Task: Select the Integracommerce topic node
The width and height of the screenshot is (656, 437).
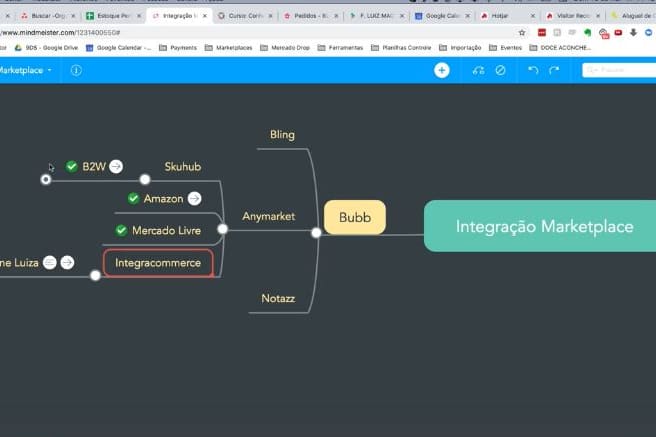Action: pyautogui.click(x=158, y=263)
